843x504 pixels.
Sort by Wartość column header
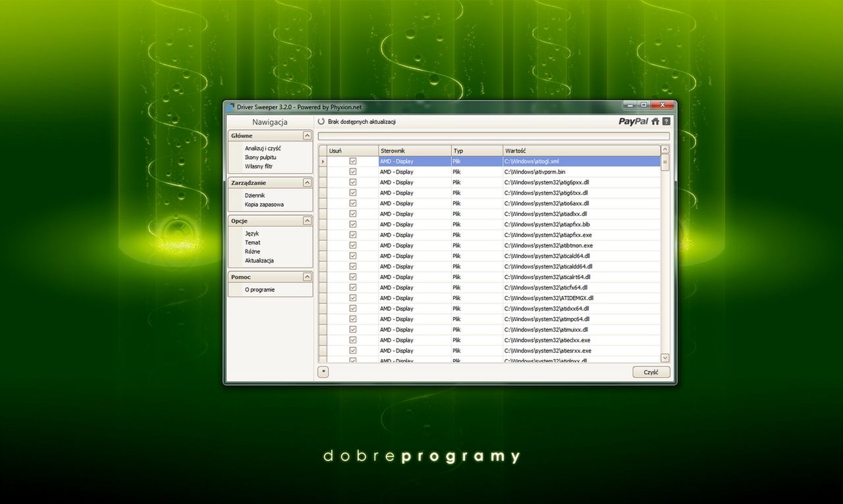pyautogui.click(x=582, y=151)
